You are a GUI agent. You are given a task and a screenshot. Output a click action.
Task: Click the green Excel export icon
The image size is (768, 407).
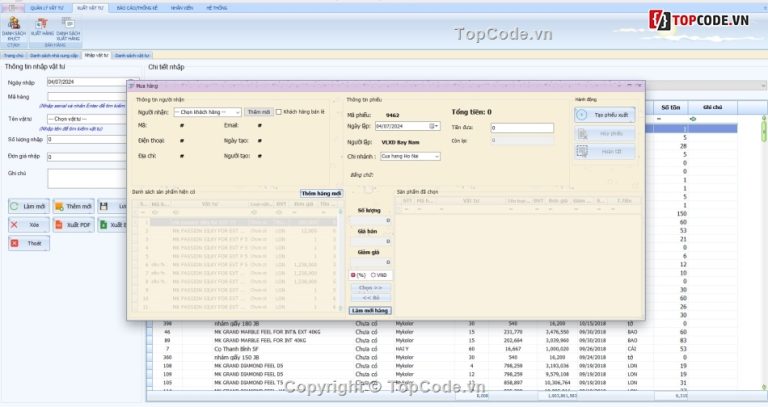[x=103, y=224]
